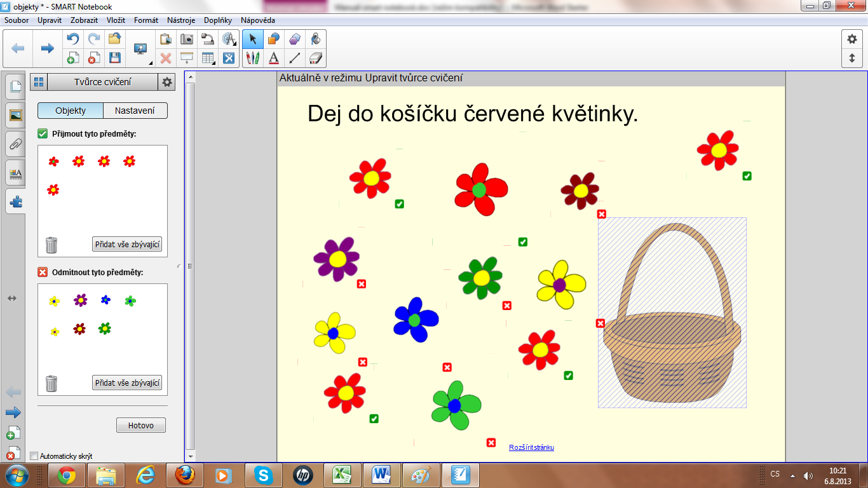Add a new page using the toolbar icon

click(x=73, y=58)
